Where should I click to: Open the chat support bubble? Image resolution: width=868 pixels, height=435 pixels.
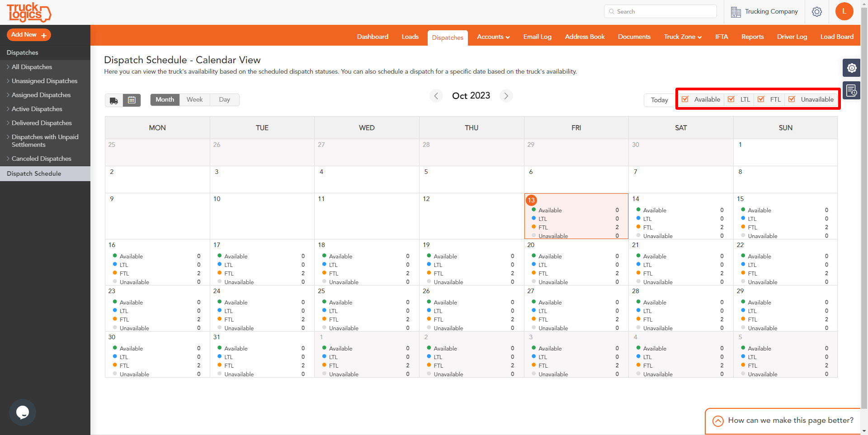(x=22, y=412)
